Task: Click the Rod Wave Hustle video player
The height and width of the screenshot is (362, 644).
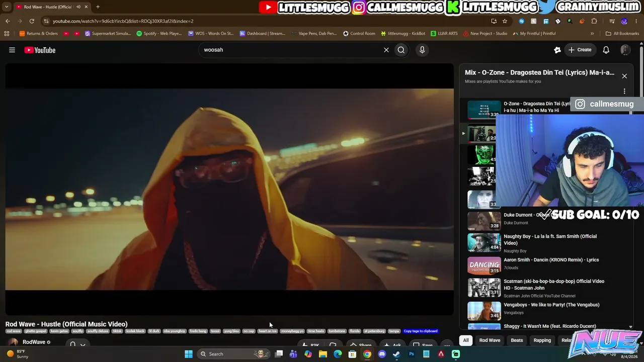Action: pos(229,189)
